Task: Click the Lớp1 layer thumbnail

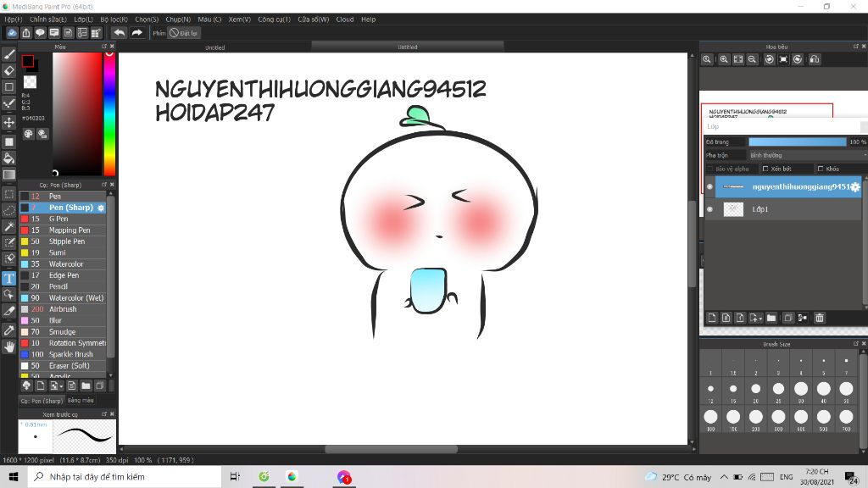Action: click(x=733, y=209)
